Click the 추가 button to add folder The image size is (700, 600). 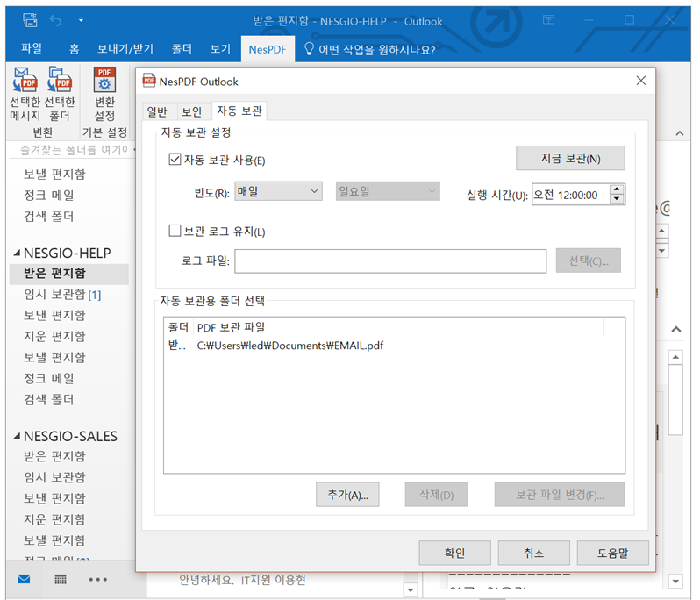(346, 494)
